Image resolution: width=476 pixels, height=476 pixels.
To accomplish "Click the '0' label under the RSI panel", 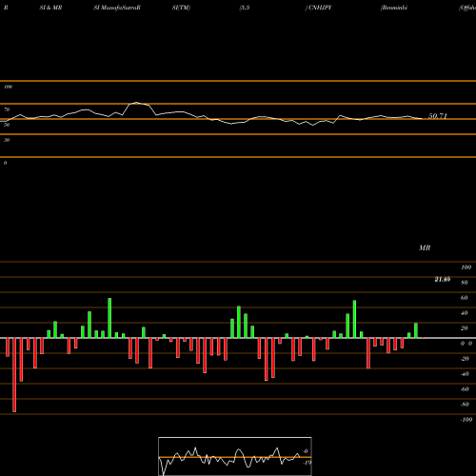I will pyautogui.click(x=5, y=163).
